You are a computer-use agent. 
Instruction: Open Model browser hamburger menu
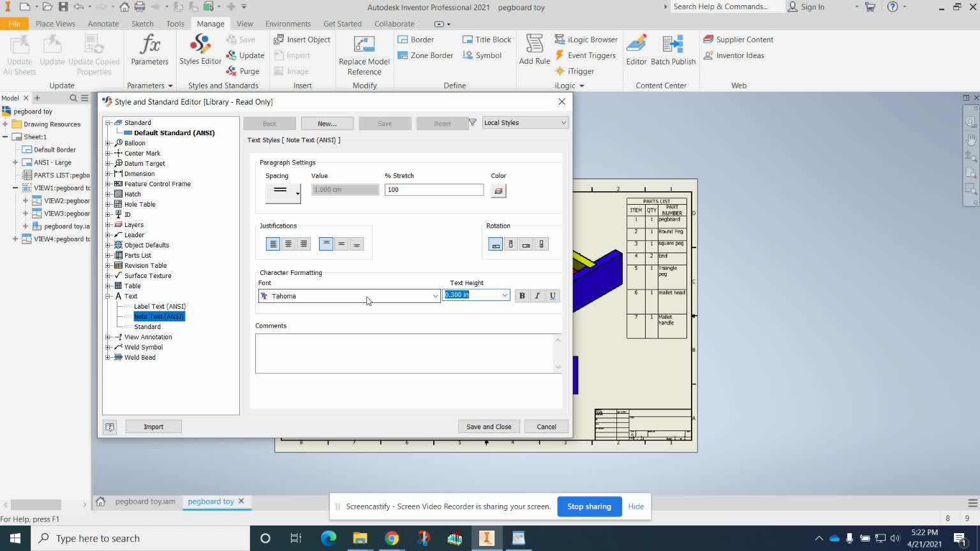(84, 98)
